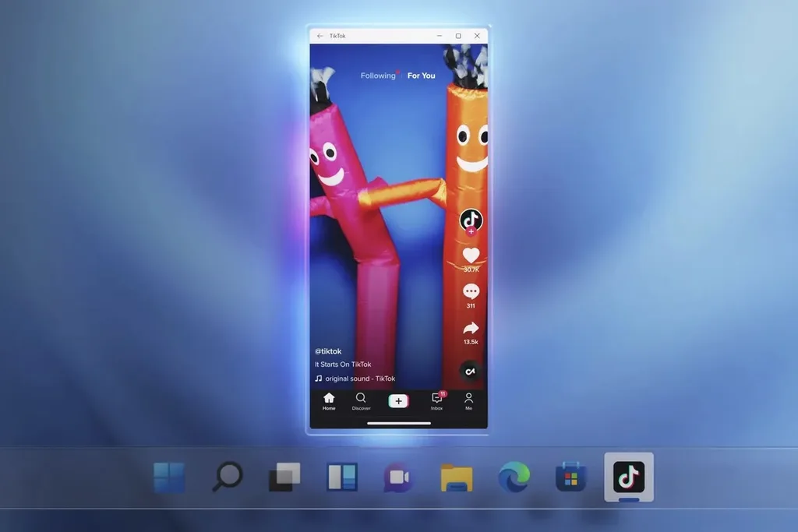
Task: Launch Teams Chat from taskbar
Action: click(x=399, y=477)
